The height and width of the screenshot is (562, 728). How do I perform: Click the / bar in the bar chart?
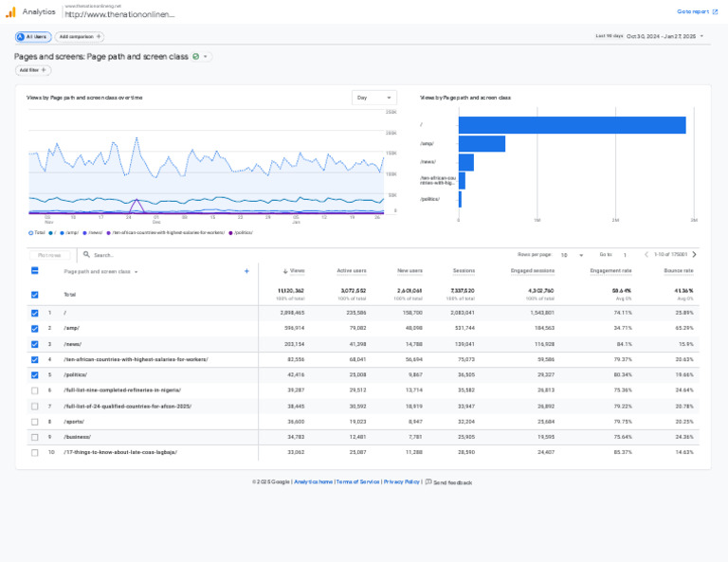(572, 125)
